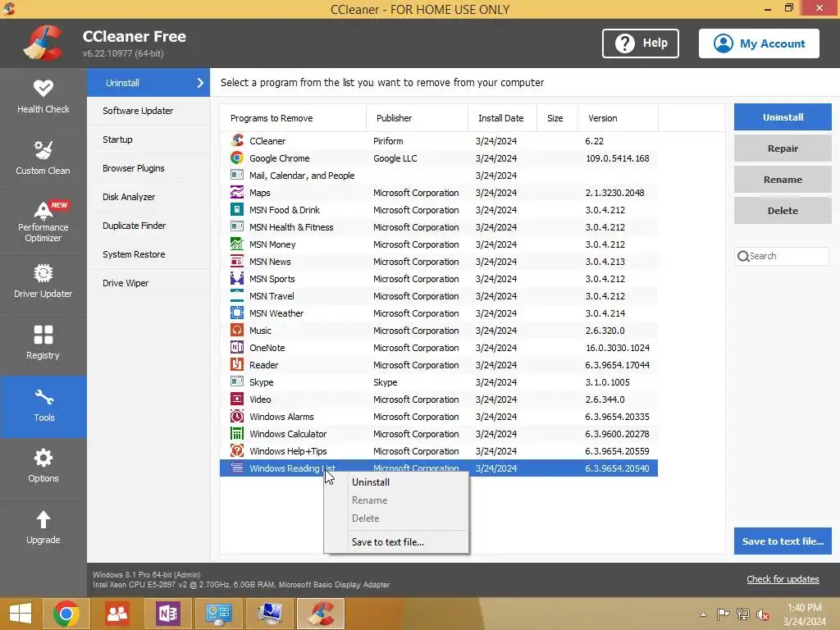This screenshot has width=840, height=630.
Task: Open the Health Check section
Action: coord(43,98)
